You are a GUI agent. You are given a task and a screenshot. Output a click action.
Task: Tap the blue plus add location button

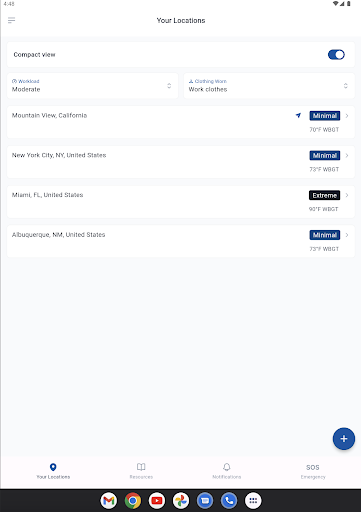pos(344,439)
